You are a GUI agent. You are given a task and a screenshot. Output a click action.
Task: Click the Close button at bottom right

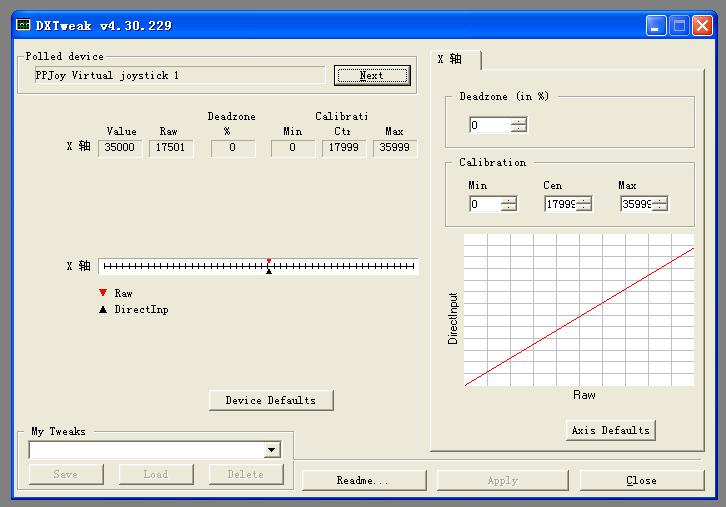641,481
